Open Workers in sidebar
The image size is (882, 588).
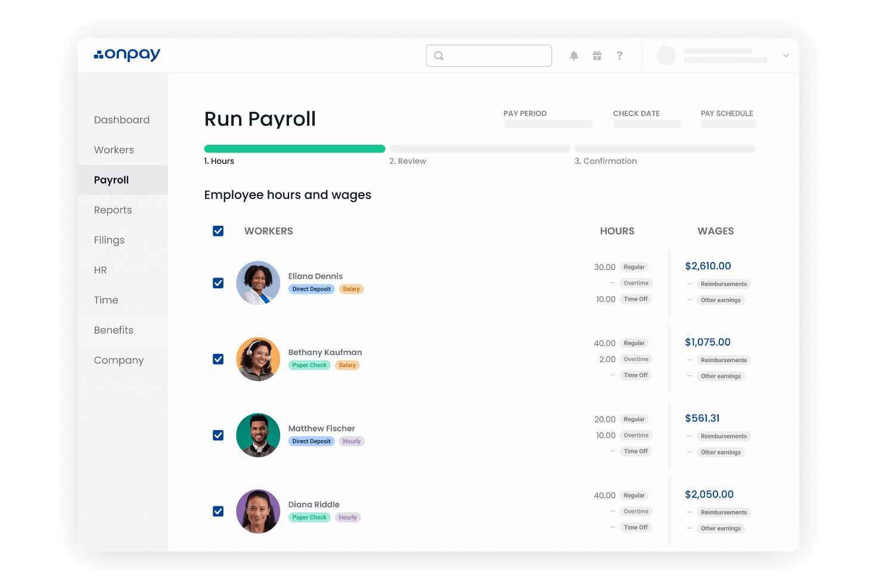(114, 150)
